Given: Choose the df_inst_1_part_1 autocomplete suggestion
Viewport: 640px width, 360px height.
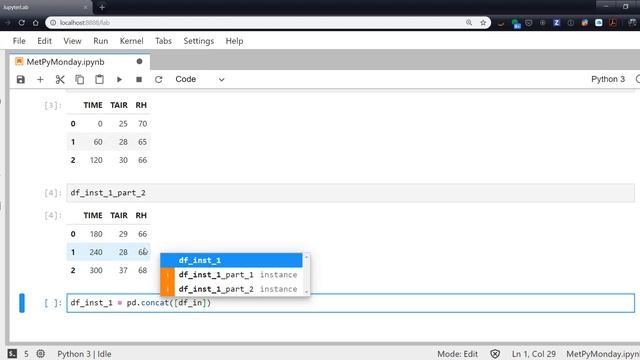Looking at the screenshot, I should (231, 275).
